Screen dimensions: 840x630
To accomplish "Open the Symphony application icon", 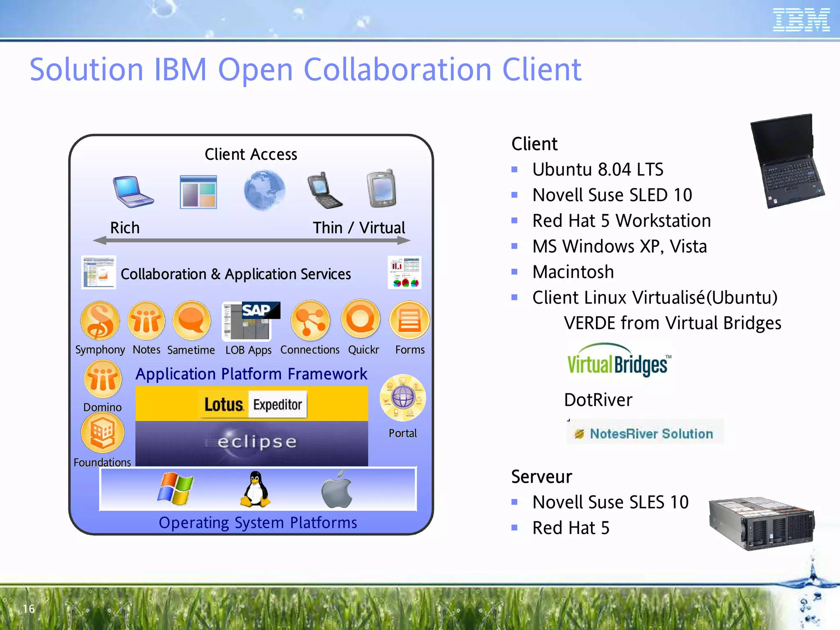I will click(x=100, y=321).
